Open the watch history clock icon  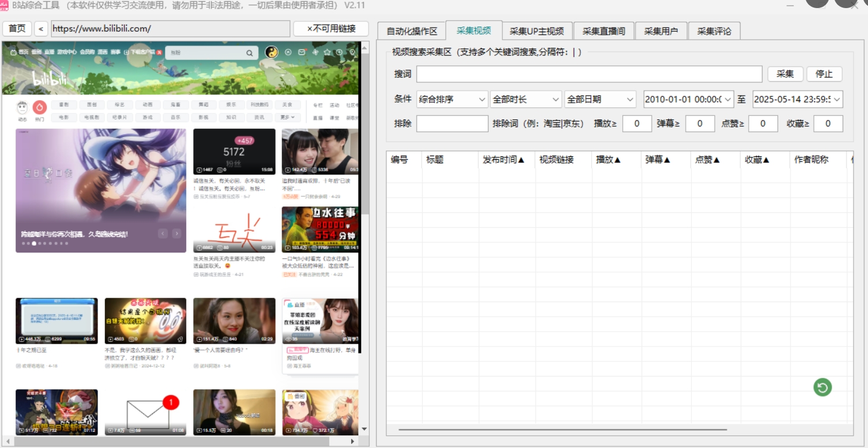click(340, 52)
